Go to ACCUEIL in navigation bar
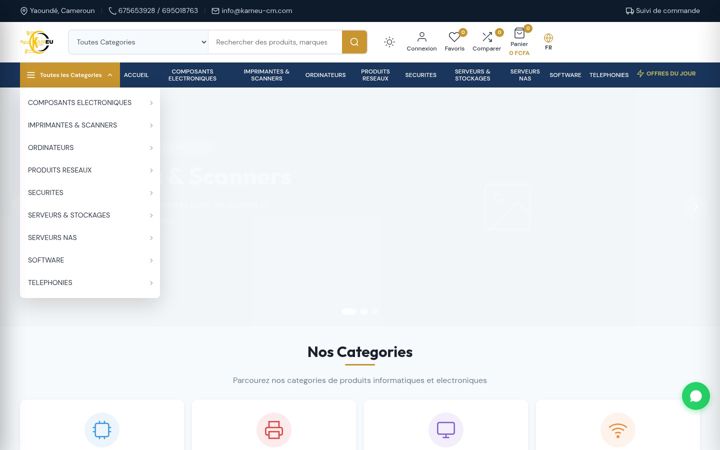This screenshot has height=450, width=720. [x=136, y=75]
